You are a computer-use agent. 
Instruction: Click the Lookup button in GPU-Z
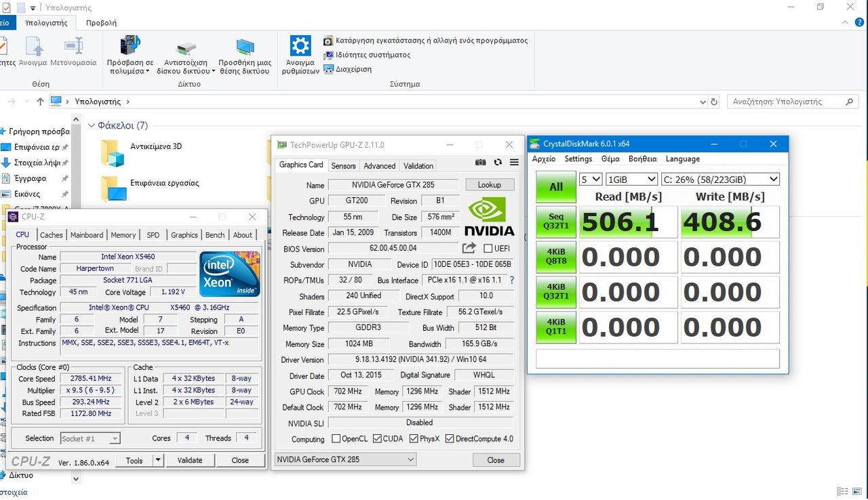click(x=489, y=185)
